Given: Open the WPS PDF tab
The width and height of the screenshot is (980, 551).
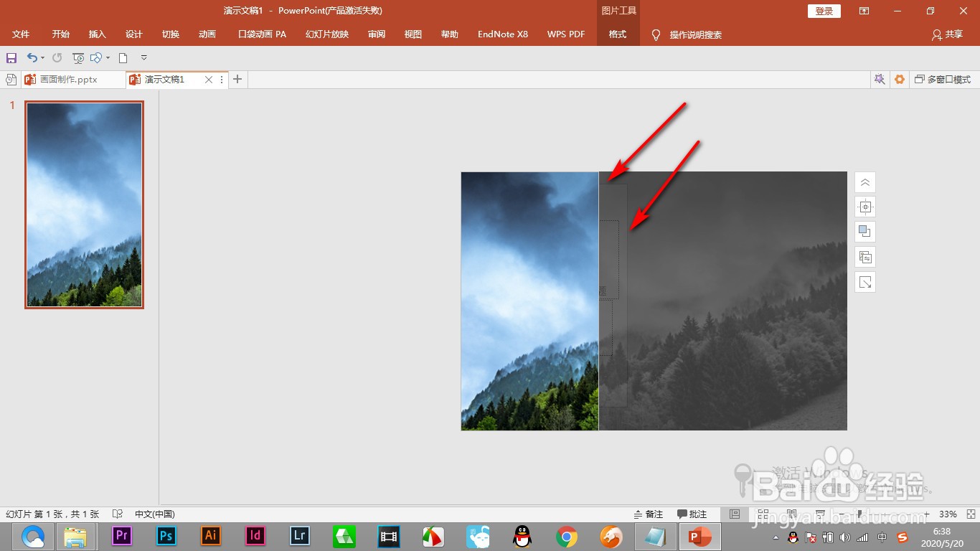Looking at the screenshot, I should tap(566, 34).
